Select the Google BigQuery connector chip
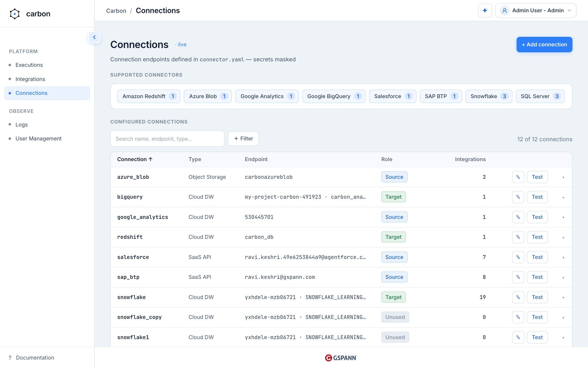This screenshot has width=588, height=368. point(334,96)
